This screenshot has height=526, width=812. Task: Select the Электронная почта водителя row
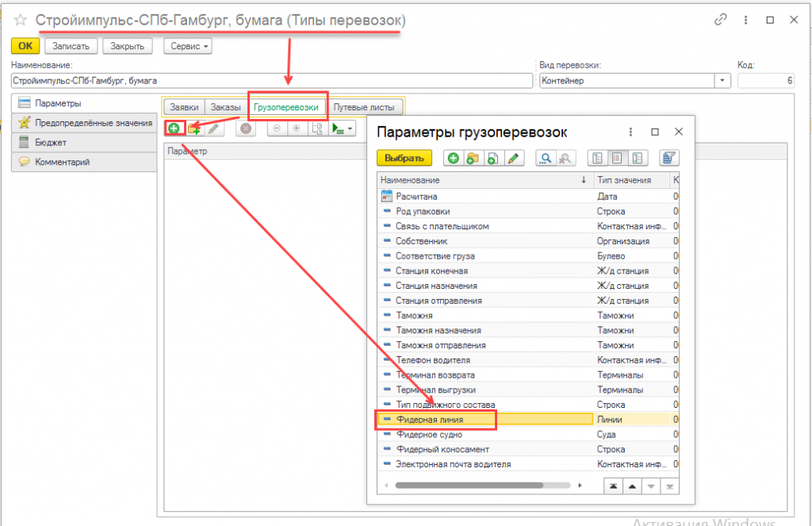coord(527,464)
